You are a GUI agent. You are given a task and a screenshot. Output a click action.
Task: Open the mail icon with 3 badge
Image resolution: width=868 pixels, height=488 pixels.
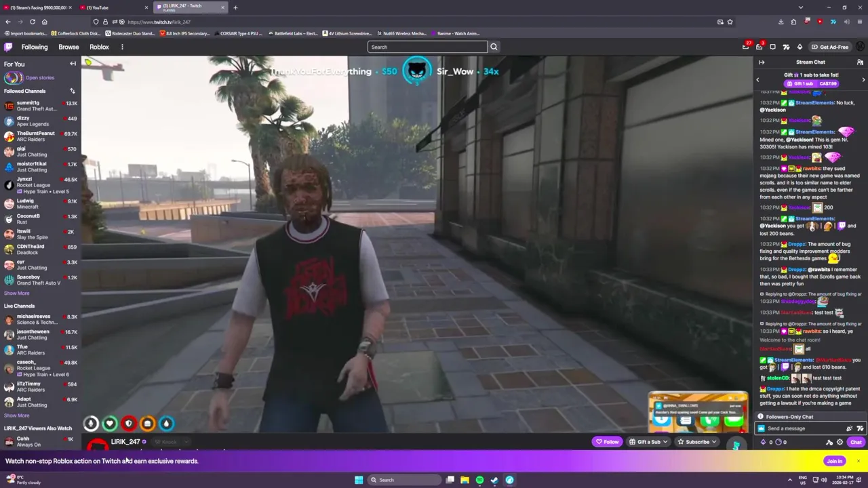[x=759, y=47]
